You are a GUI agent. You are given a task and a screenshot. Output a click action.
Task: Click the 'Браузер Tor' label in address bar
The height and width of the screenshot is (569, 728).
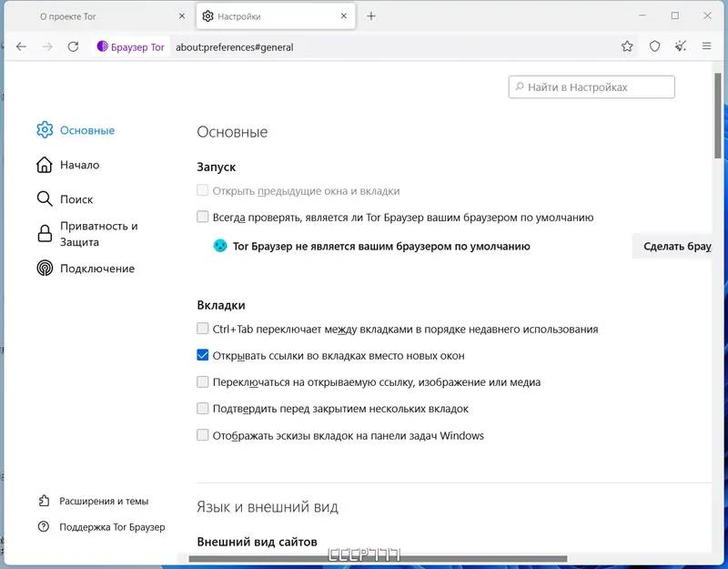137,47
